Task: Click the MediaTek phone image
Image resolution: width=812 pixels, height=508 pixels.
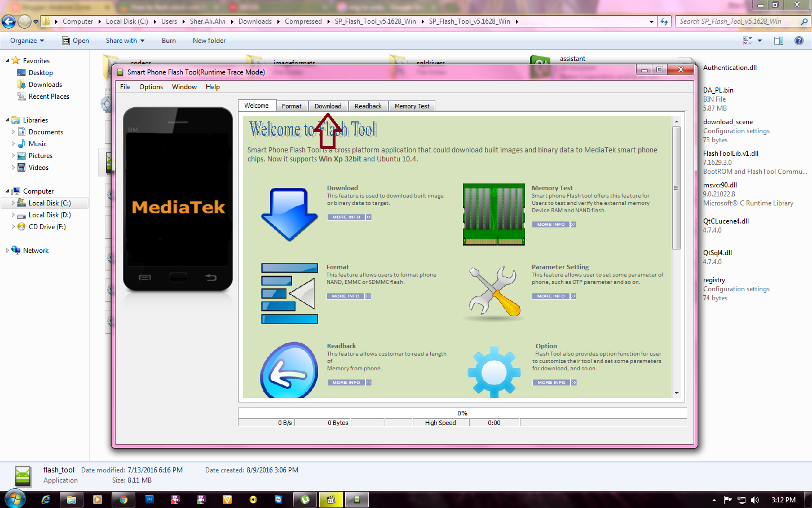Action: pos(178,199)
